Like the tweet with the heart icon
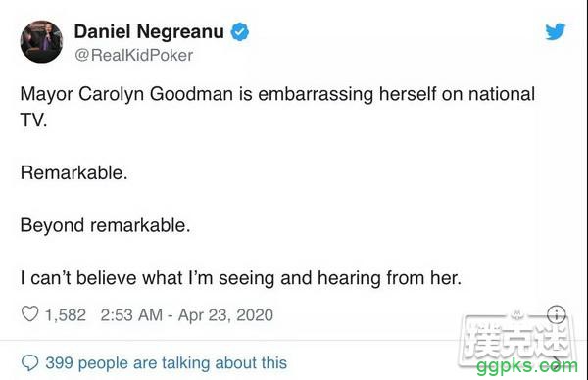This screenshot has height=380, width=588. tap(30, 314)
